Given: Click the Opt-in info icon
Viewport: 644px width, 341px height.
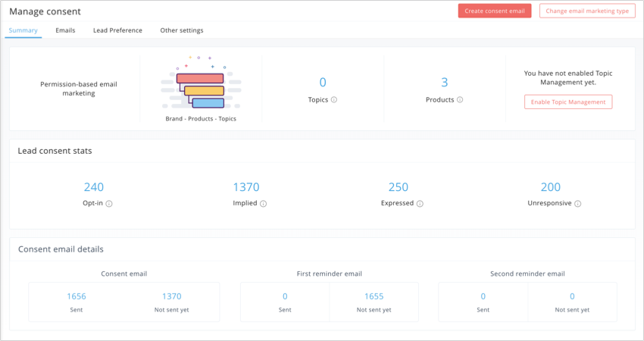Looking at the screenshot, I should click(109, 204).
